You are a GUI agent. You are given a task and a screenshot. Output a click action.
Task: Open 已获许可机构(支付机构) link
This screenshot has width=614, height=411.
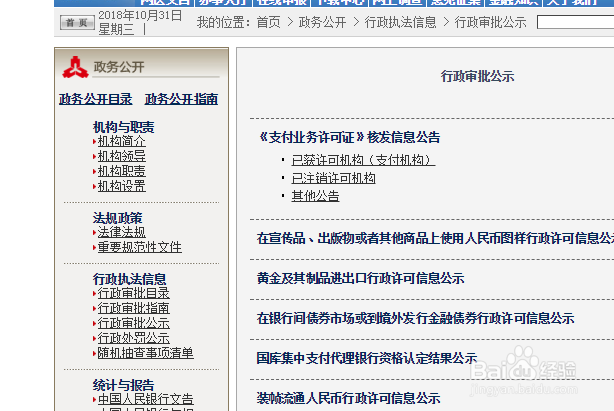click(x=363, y=160)
